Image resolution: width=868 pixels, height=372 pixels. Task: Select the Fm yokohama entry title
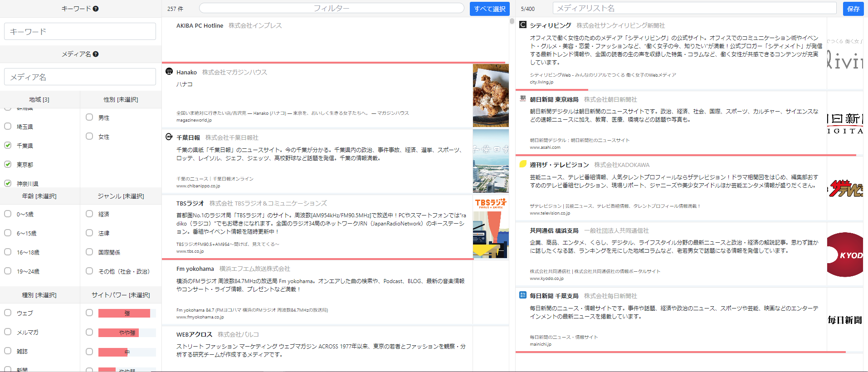195,269
